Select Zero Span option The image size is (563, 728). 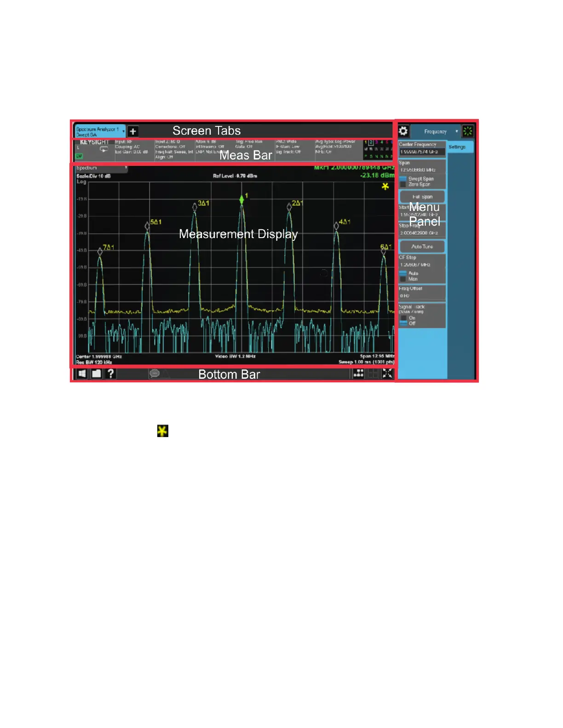(415, 184)
